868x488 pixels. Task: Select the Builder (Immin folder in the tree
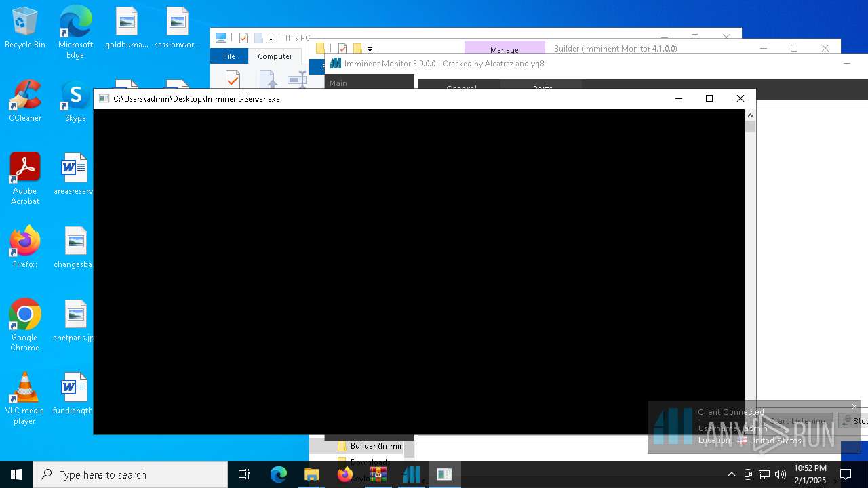(370, 446)
